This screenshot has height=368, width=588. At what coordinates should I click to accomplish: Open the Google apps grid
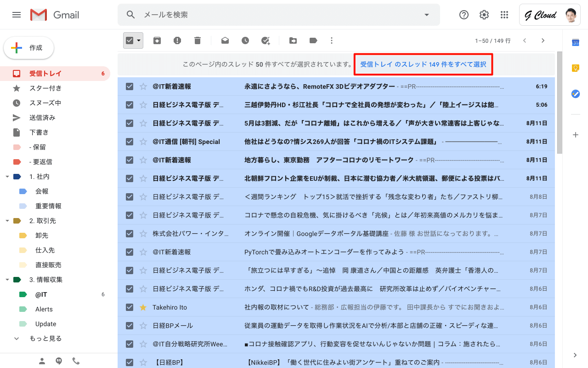point(504,15)
